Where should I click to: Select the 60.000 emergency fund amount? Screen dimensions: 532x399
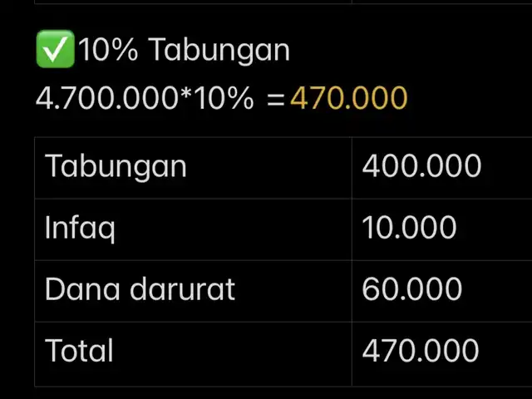point(412,289)
